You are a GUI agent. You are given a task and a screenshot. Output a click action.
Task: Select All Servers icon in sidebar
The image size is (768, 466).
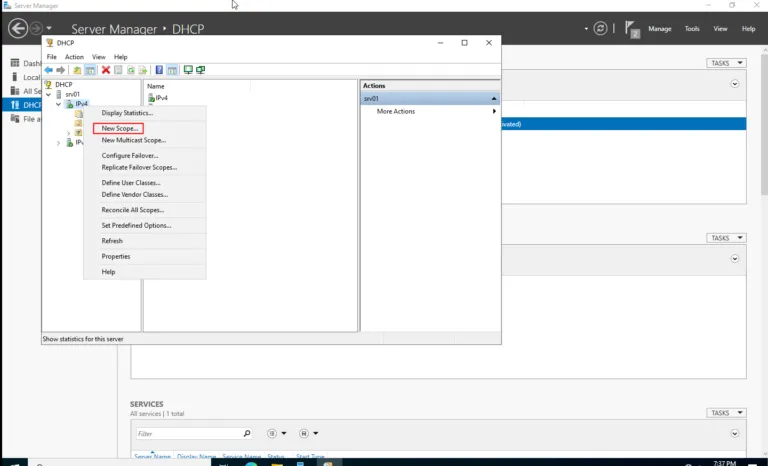15,91
